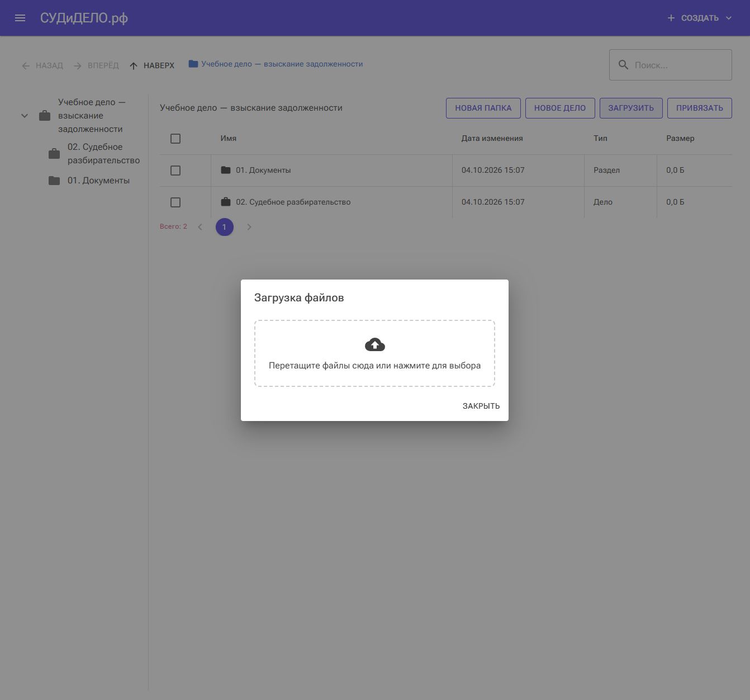Click folder icon in 01. Документы table row

[226, 170]
